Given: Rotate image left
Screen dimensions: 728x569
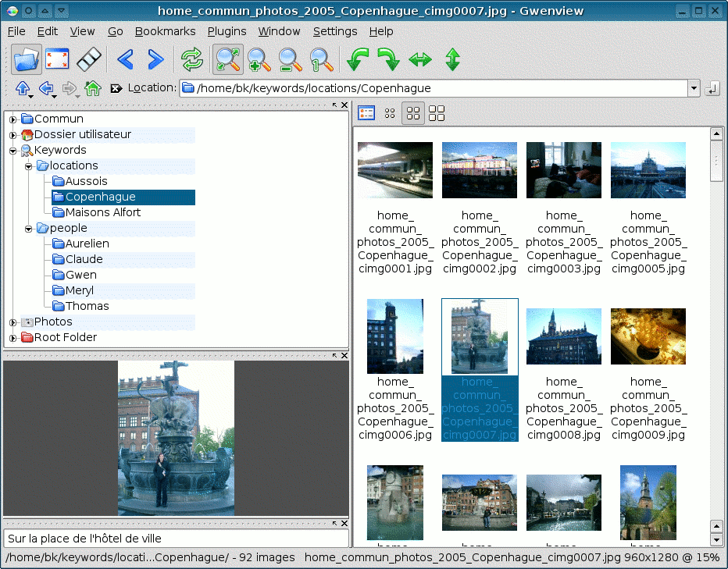Looking at the screenshot, I should point(358,59).
